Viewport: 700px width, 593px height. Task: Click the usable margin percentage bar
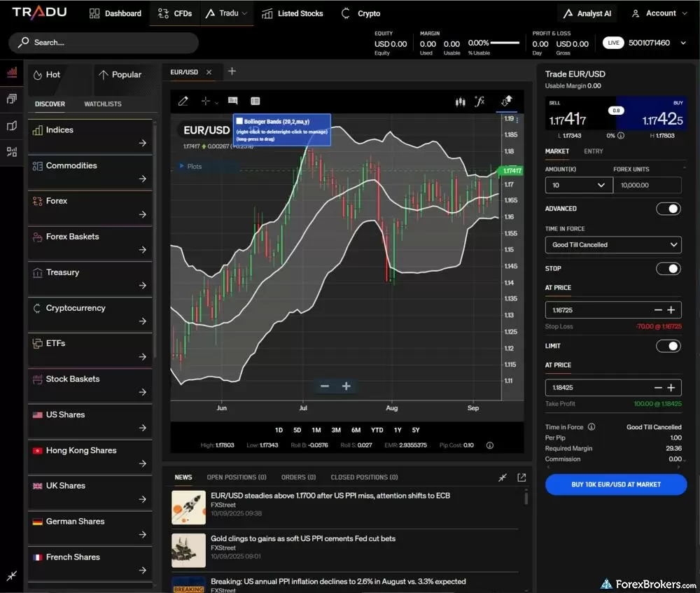tap(505, 43)
